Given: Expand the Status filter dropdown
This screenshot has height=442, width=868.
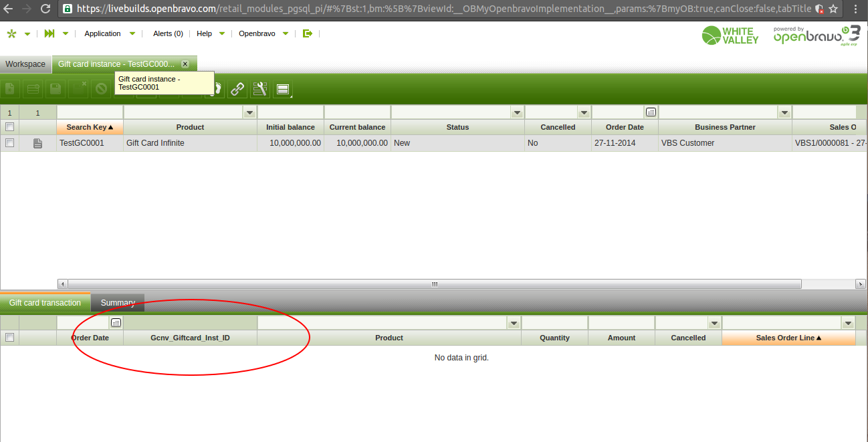Looking at the screenshot, I should 517,112.
